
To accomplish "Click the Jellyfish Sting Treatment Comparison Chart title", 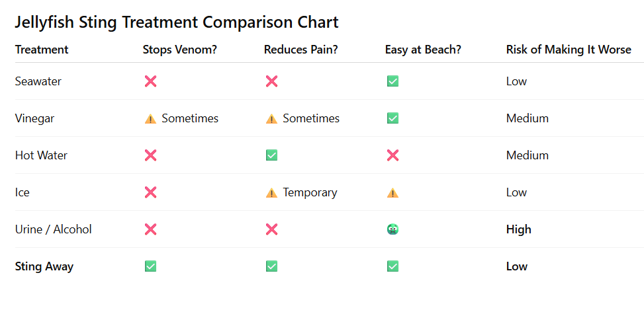I will coord(177,22).
